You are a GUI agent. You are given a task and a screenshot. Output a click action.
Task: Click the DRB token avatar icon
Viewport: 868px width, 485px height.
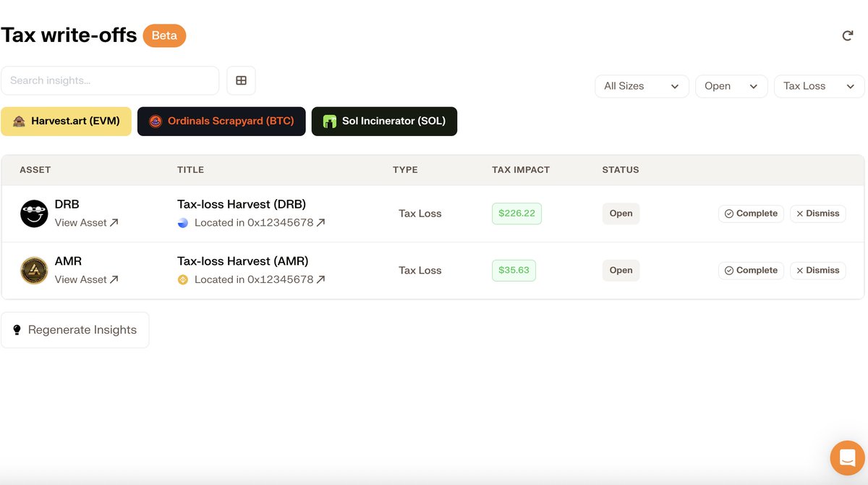pos(34,214)
